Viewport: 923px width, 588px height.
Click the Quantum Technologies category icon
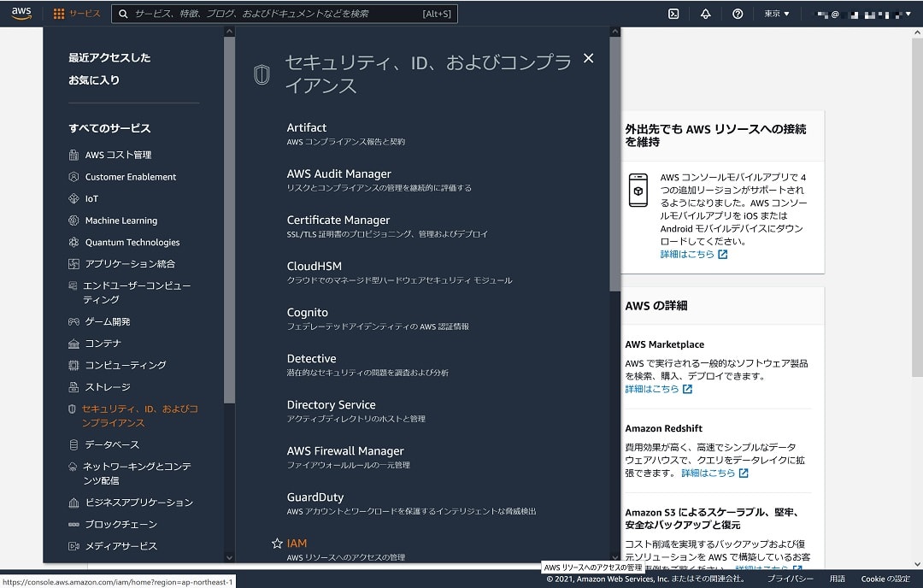73,242
